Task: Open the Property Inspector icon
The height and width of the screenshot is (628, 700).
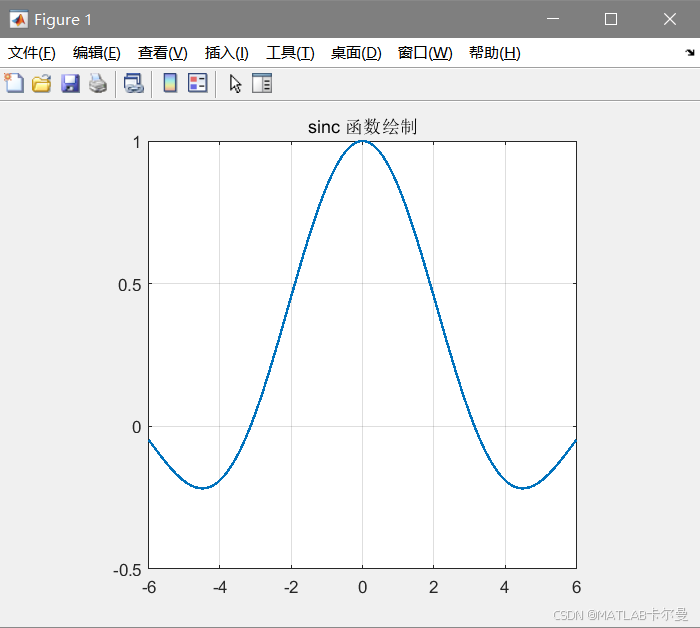Action: tap(262, 83)
